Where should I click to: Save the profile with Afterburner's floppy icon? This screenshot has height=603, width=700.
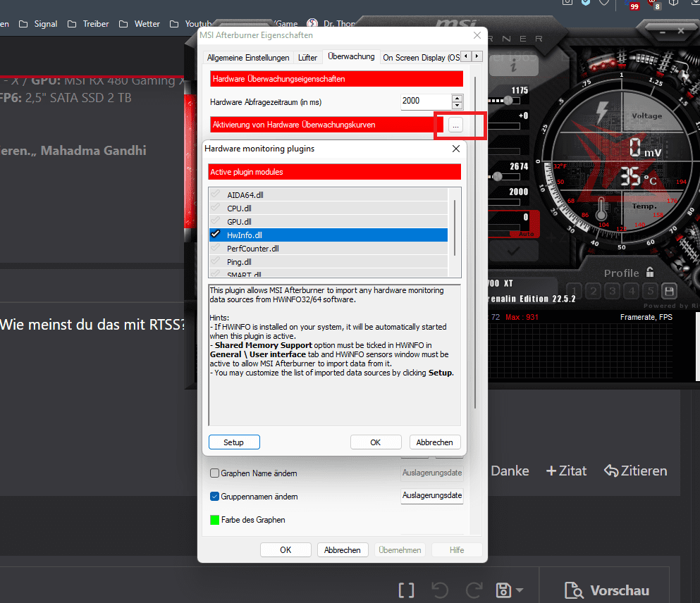669,291
